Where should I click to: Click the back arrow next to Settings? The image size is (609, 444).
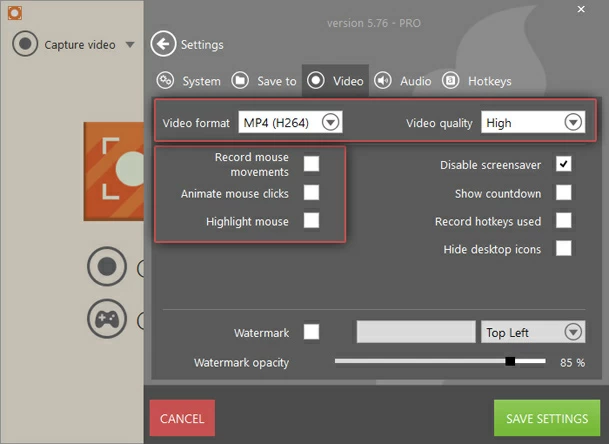tap(163, 44)
